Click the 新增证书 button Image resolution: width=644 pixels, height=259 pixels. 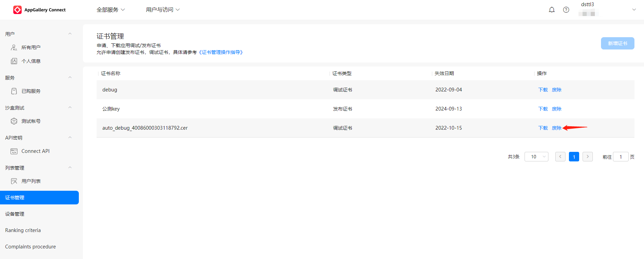tap(617, 43)
